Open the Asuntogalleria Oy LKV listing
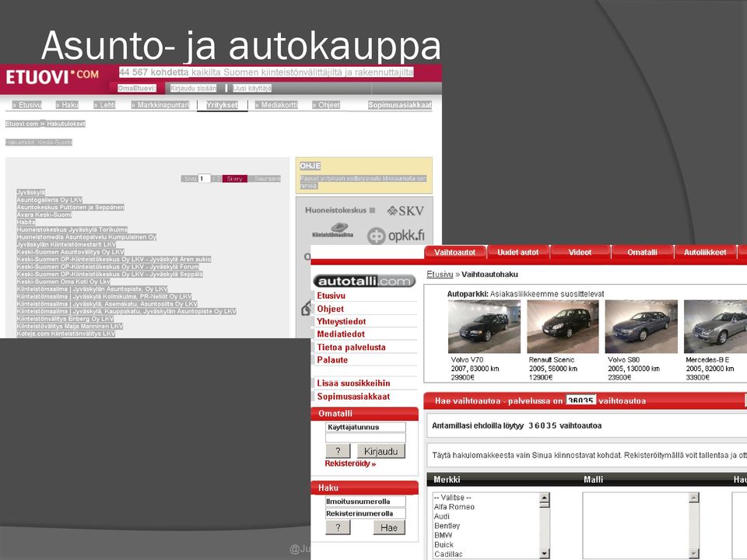This screenshot has width=747, height=560. [x=50, y=200]
